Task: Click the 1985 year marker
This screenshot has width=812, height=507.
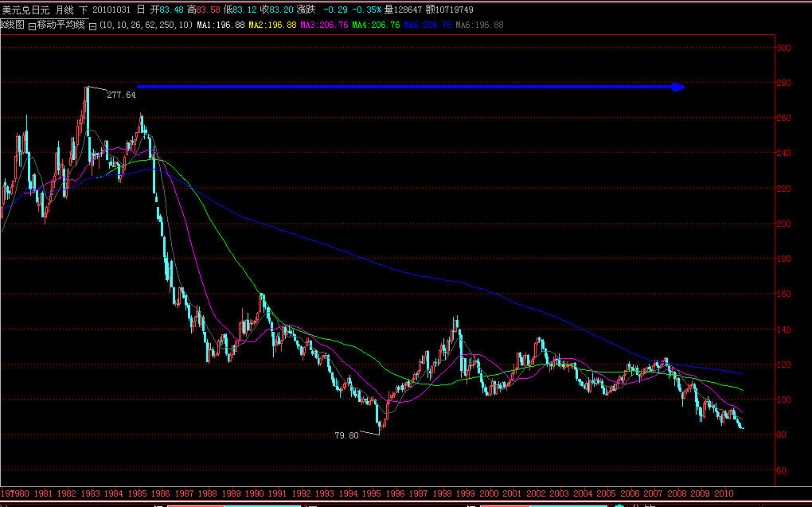Action: click(137, 494)
